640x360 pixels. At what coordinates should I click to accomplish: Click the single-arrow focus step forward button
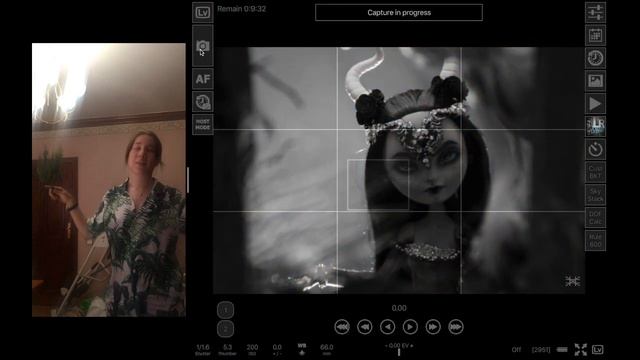[x=410, y=327]
